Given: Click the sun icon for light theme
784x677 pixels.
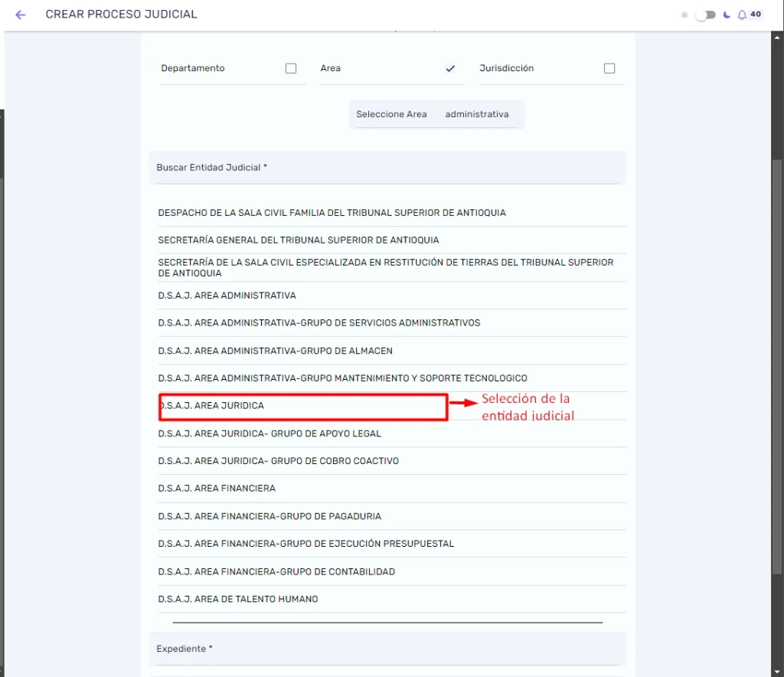Looking at the screenshot, I should pos(684,15).
